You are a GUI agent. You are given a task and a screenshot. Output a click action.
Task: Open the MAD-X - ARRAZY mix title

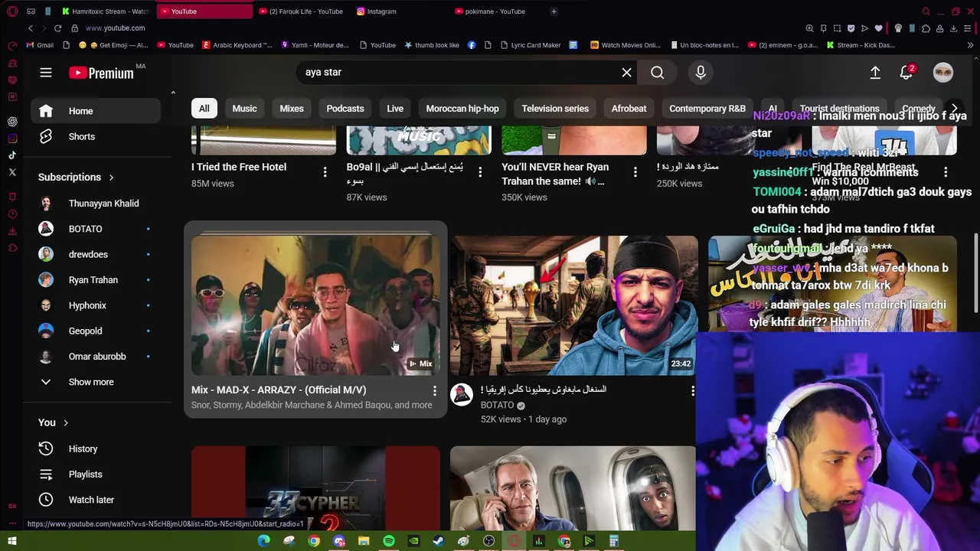pyautogui.click(x=279, y=390)
